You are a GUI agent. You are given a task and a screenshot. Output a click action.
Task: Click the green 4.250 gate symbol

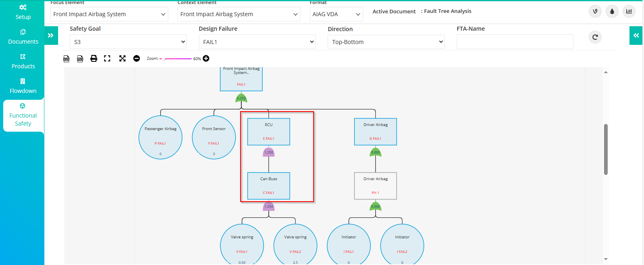(x=241, y=98)
